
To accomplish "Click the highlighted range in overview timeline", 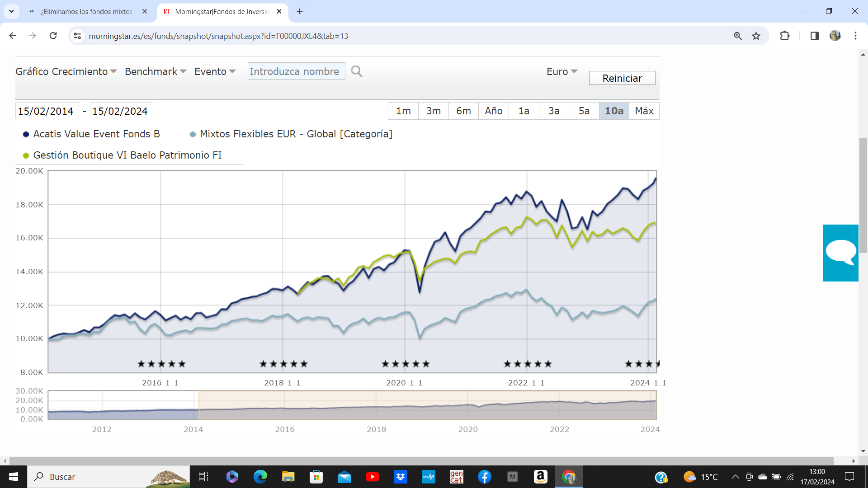I will point(427,405).
